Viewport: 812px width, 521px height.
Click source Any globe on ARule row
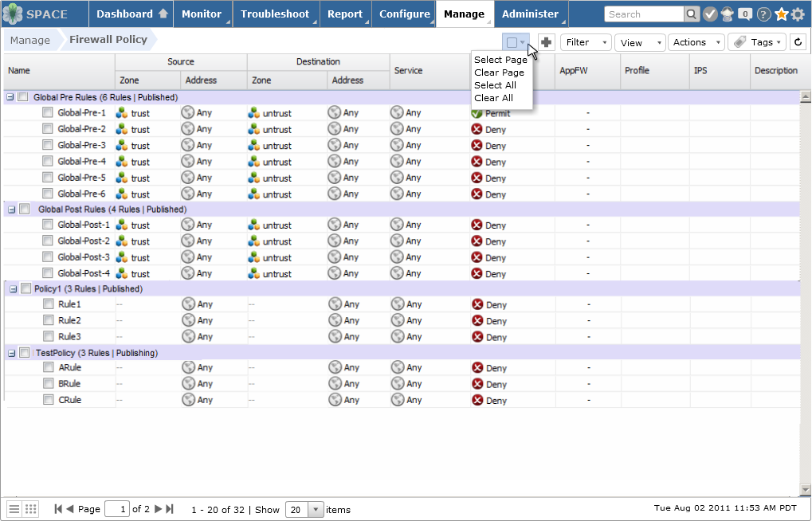tap(189, 367)
